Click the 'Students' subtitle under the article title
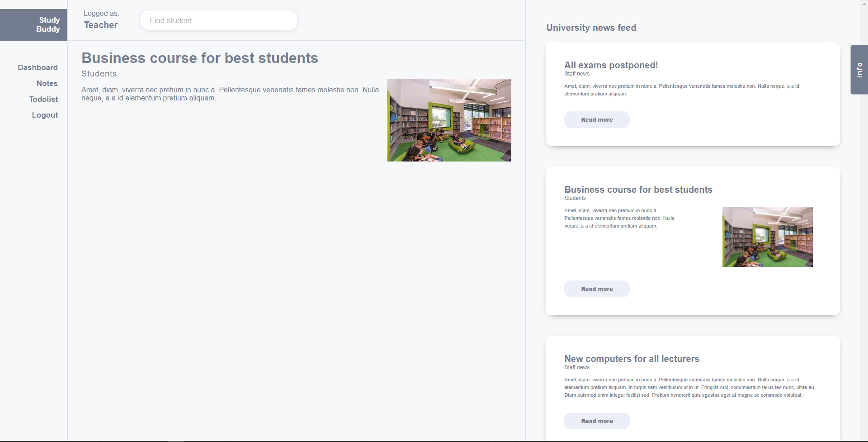The image size is (868, 442). tap(99, 73)
